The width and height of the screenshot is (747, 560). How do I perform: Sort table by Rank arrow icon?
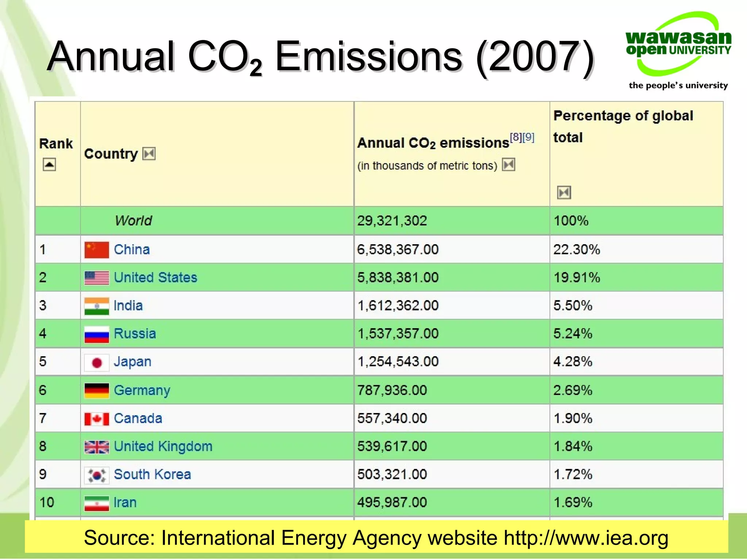tap(49, 164)
